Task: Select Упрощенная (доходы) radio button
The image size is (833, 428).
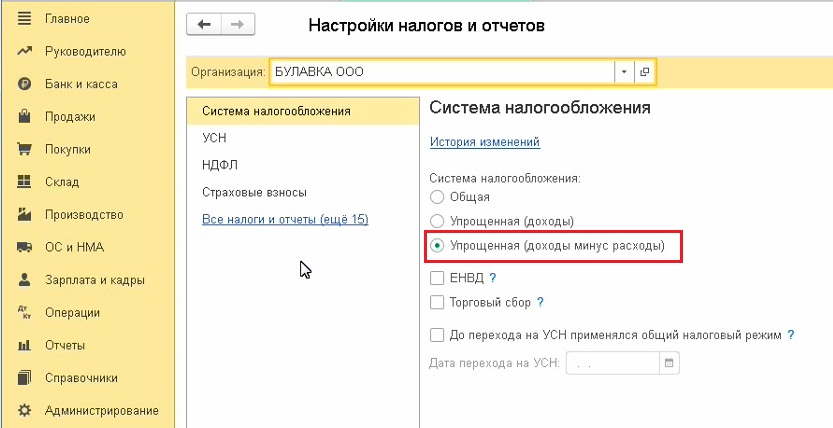Action: (x=436, y=221)
